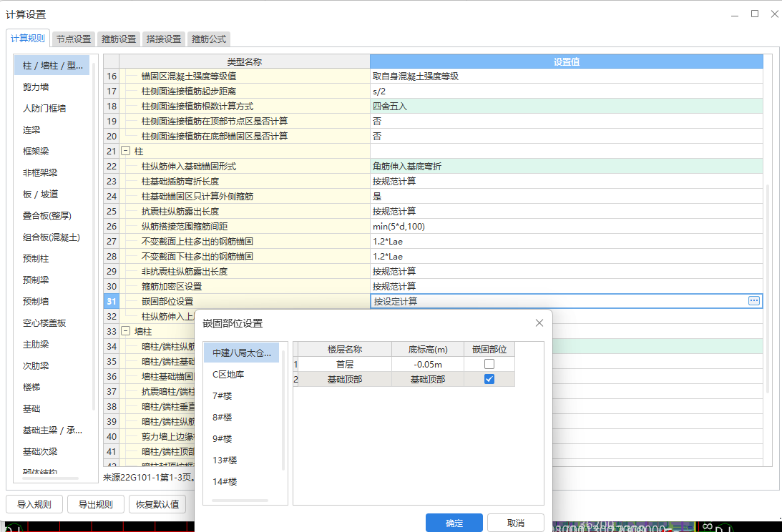Enable 嵌固部位 checkbox for 首层
This screenshot has width=782, height=532.
pos(489,364)
